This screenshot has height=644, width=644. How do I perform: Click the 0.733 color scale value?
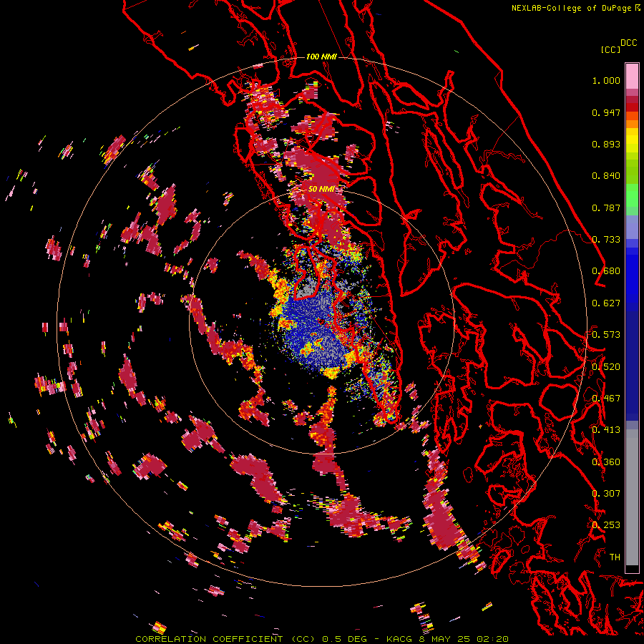tap(606, 240)
